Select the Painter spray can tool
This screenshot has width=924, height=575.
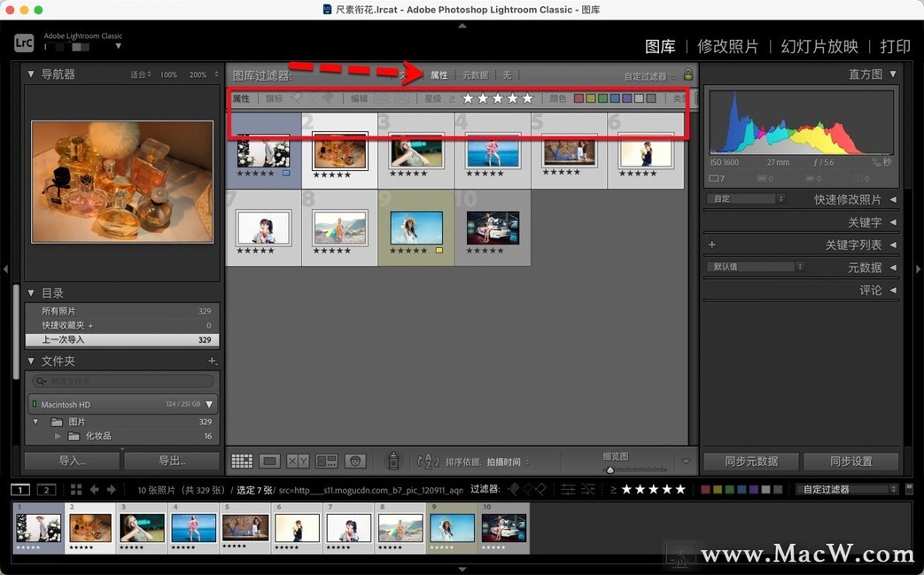pyautogui.click(x=393, y=461)
